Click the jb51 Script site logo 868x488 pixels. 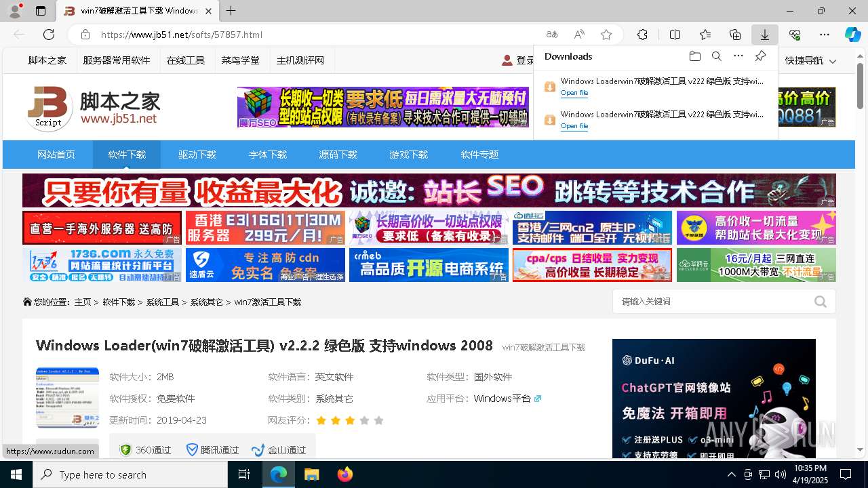click(x=94, y=108)
